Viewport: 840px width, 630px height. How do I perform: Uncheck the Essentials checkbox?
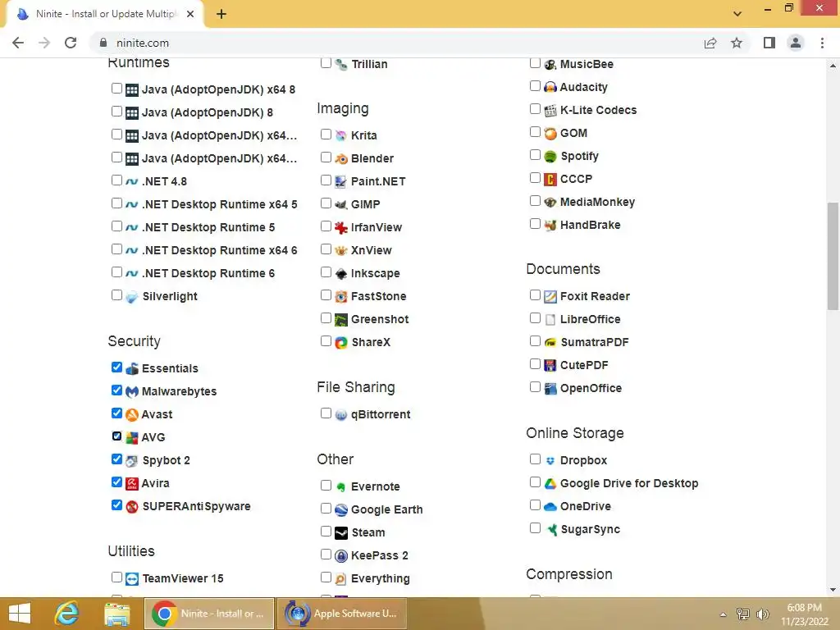(116, 367)
